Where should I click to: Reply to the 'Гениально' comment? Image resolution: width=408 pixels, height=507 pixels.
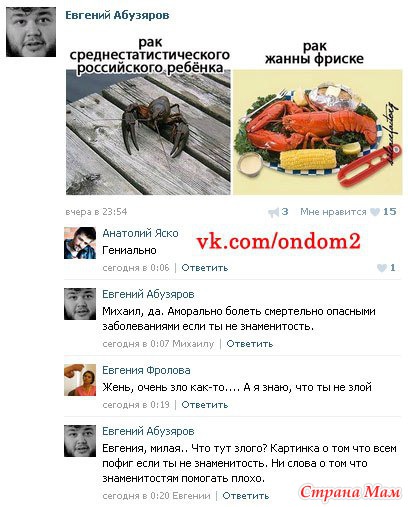click(x=205, y=268)
